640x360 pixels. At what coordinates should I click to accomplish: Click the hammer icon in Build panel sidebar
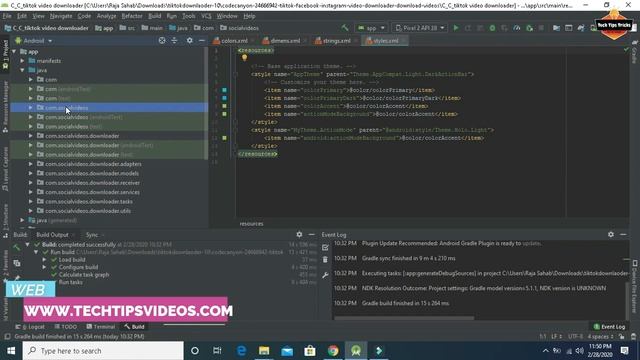click(16, 247)
